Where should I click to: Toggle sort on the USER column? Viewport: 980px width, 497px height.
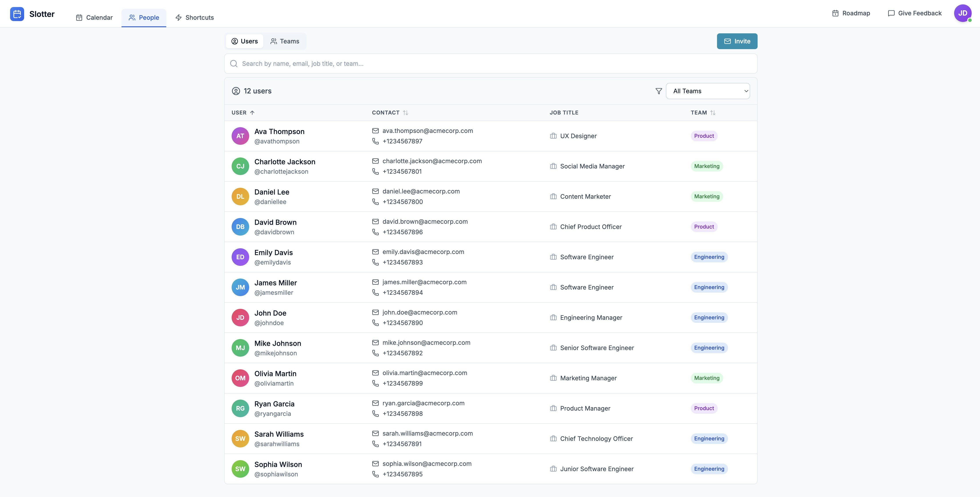243,113
